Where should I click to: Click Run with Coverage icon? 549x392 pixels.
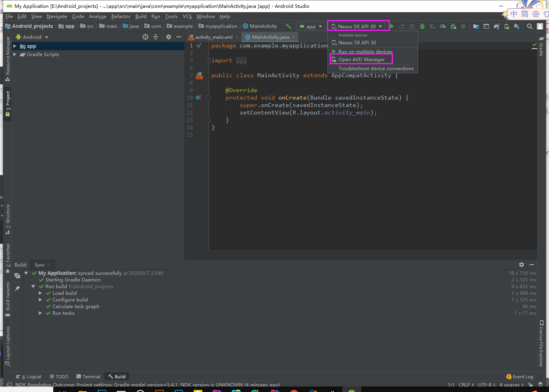[433, 26]
